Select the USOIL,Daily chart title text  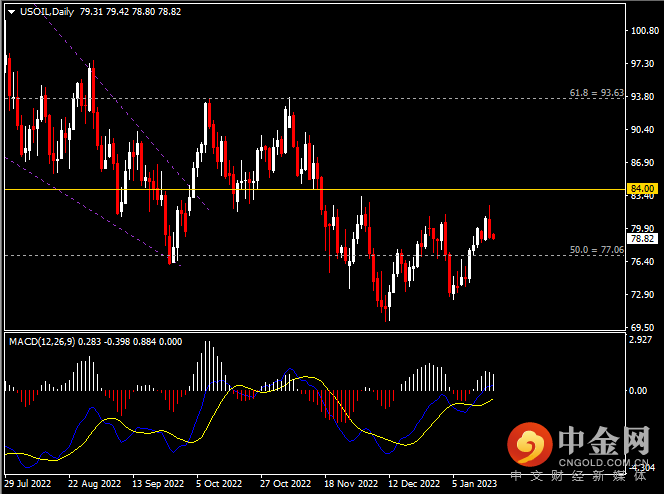50,12
